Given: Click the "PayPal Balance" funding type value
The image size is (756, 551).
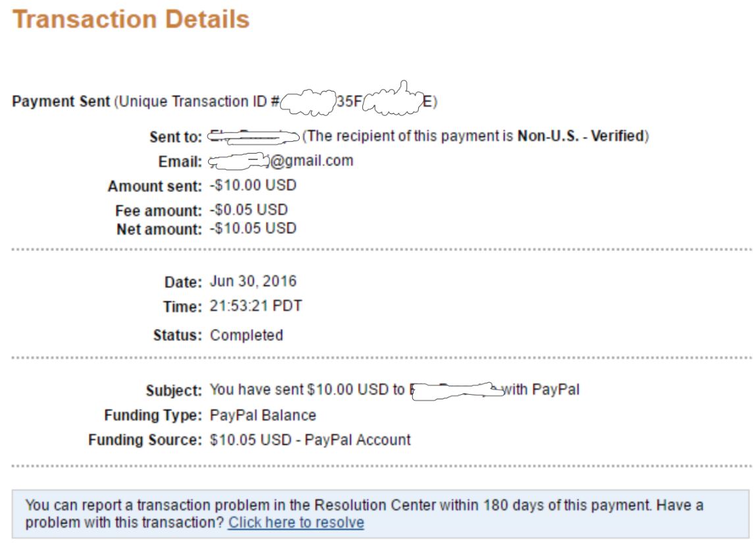Looking at the screenshot, I should click(263, 416).
